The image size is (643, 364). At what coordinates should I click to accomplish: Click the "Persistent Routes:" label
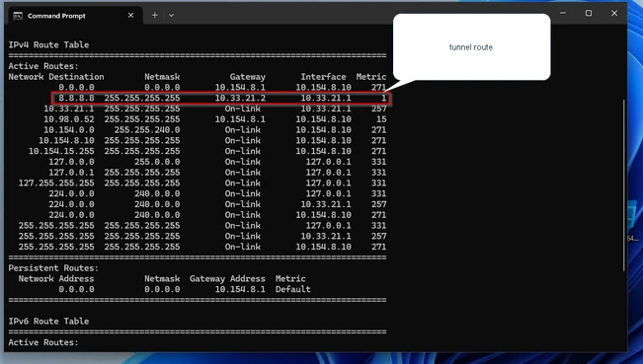click(53, 268)
